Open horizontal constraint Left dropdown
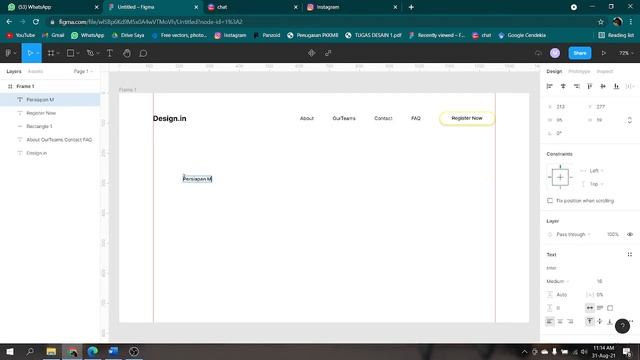 tap(596, 171)
